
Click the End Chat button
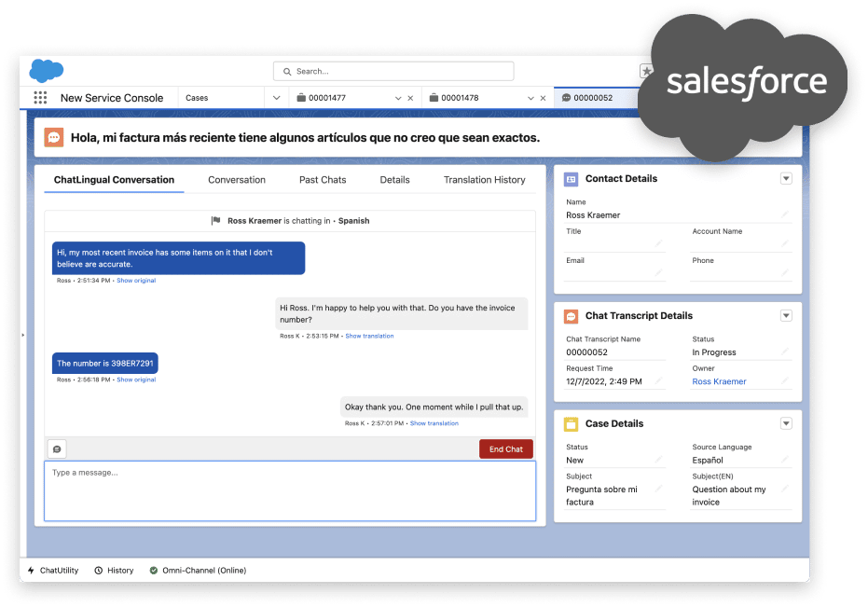[506, 449]
